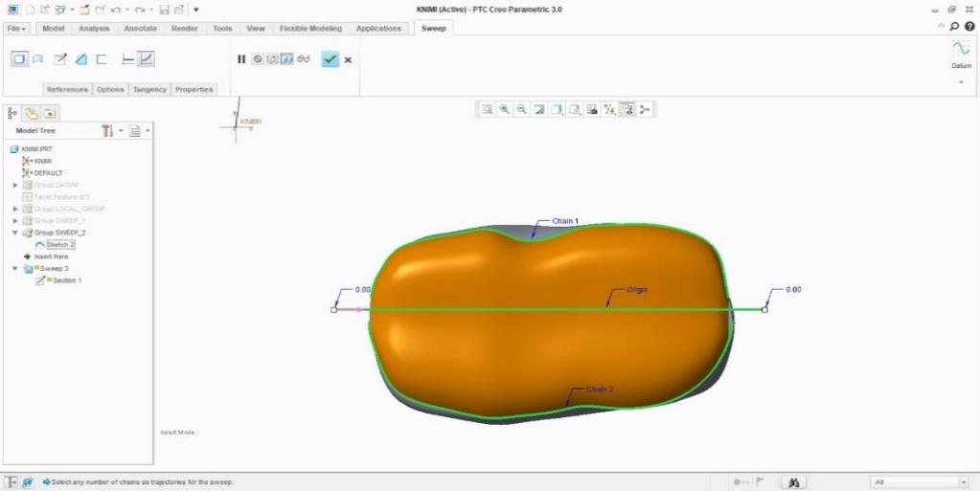This screenshot has height=491, width=980.
Task: Click the Refit view icon
Action: click(x=487, y=109)
